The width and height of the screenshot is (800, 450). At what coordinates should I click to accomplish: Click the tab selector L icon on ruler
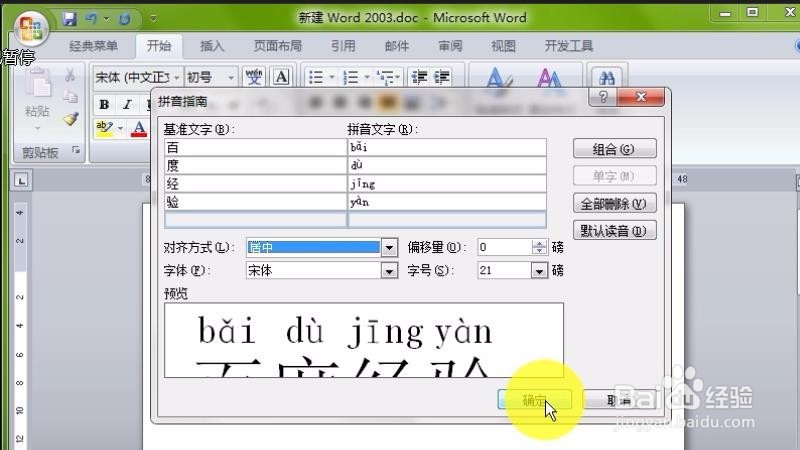click(21, 181)
